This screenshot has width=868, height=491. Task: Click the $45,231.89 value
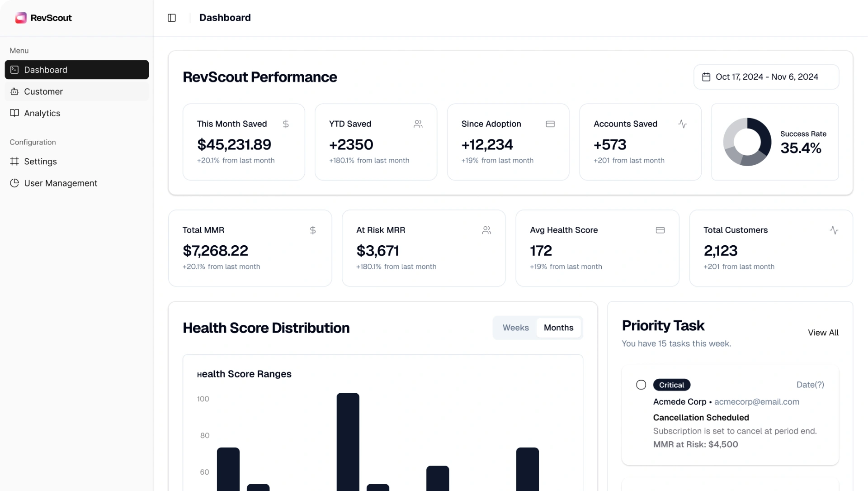tap(234, 144)
